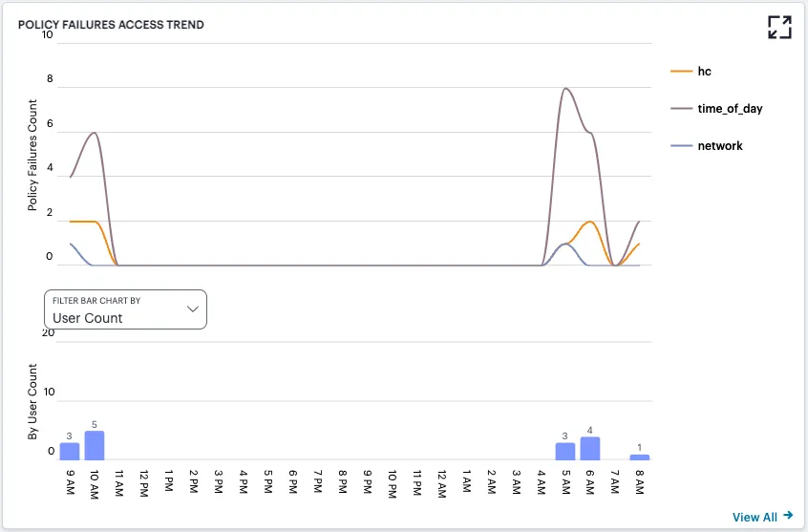The height and width of the screenshot is (532, 808).
Task: Toggle the hc legend series
Action: [691, 71]
